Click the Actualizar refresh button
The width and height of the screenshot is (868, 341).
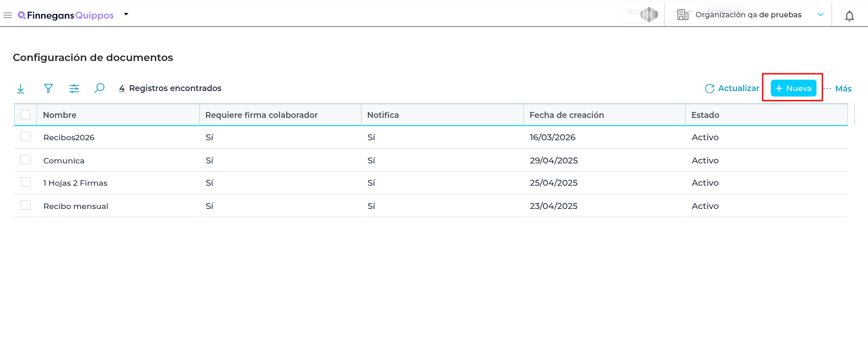point(732,88)
